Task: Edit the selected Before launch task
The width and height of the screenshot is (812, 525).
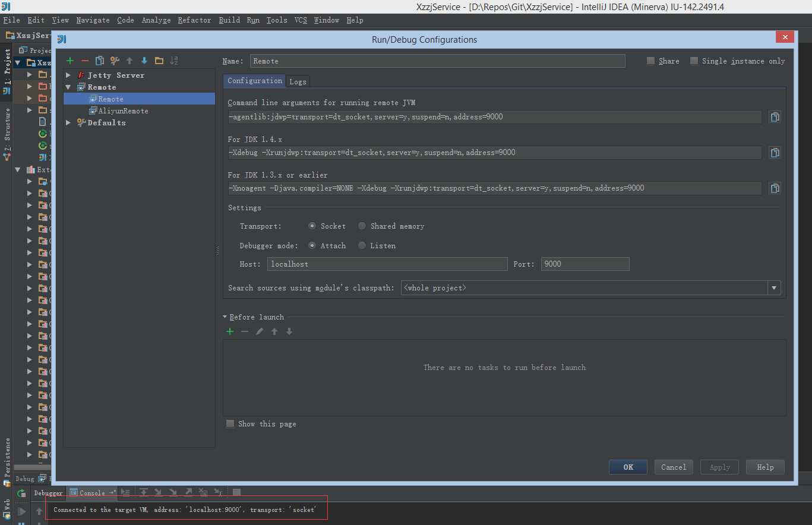Action: pos(260,331)
